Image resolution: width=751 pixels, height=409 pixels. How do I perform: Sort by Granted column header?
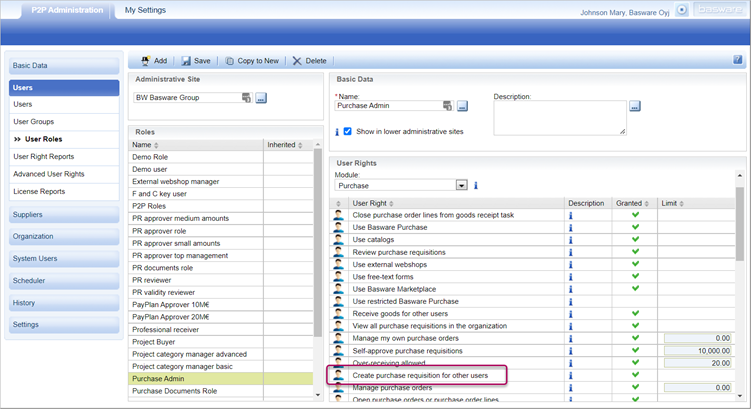[x=632, y=203]
